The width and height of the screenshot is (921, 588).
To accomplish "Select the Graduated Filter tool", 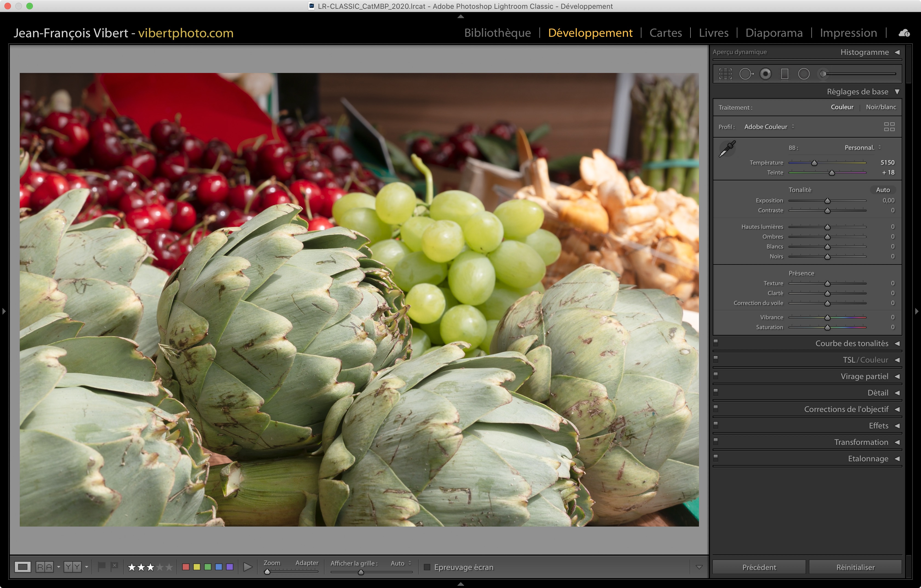I will click(784, 74).
